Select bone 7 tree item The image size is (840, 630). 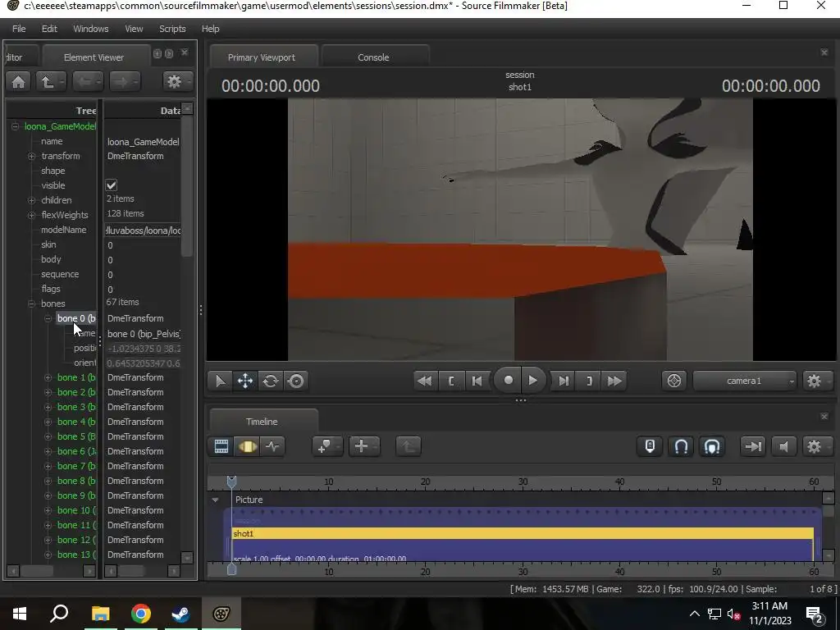(76, 466)
